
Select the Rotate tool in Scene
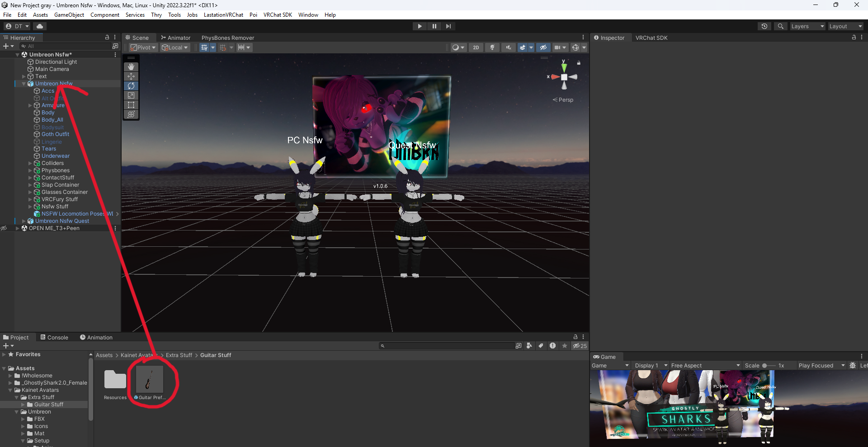pos(131,86)
